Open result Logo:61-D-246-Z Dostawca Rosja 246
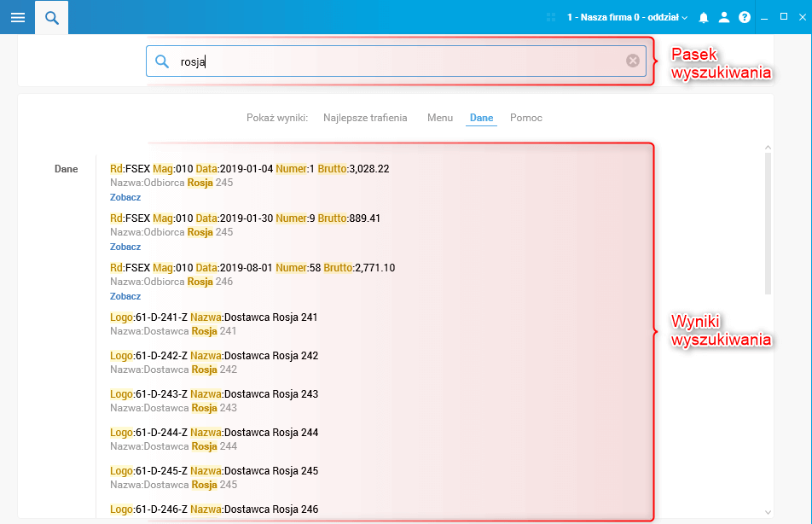Screen dimensions: 812x524 click(x=214, y=509)
